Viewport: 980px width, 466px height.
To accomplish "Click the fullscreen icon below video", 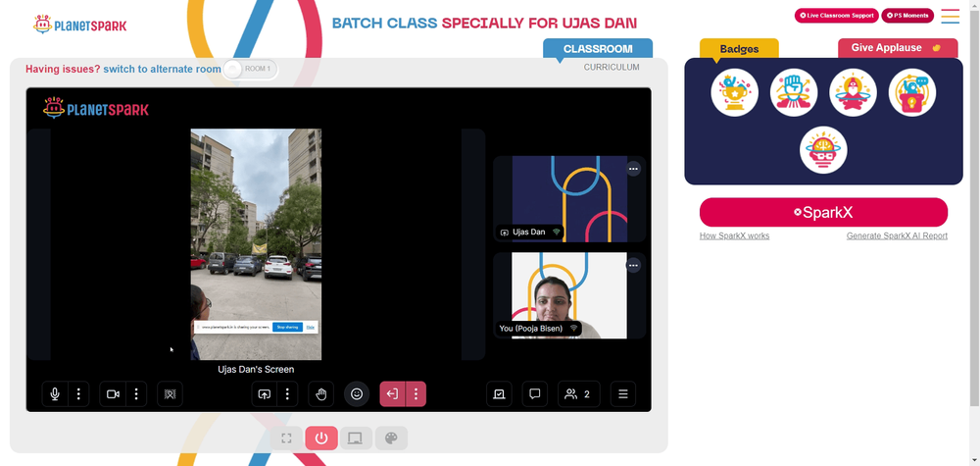I will click(286, 438).
